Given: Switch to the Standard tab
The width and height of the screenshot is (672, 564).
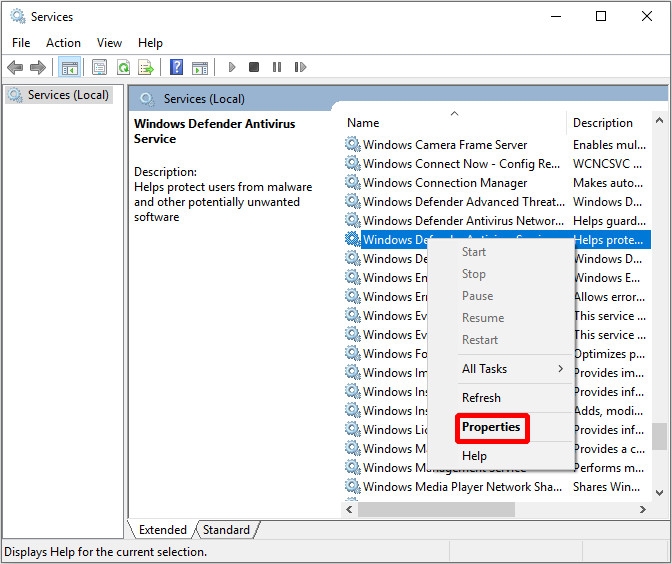Looking at the screenshot, I should [x=226, y=530].
